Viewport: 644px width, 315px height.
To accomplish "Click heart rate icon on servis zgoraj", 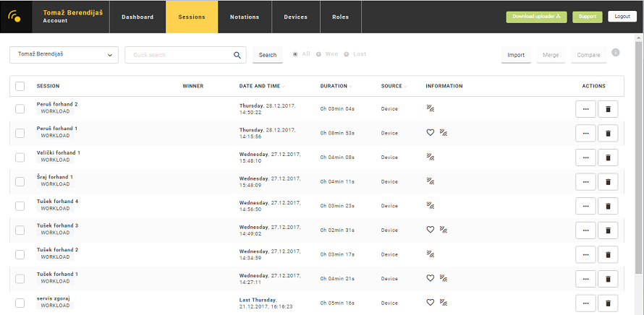I will (x=430, y=302).
